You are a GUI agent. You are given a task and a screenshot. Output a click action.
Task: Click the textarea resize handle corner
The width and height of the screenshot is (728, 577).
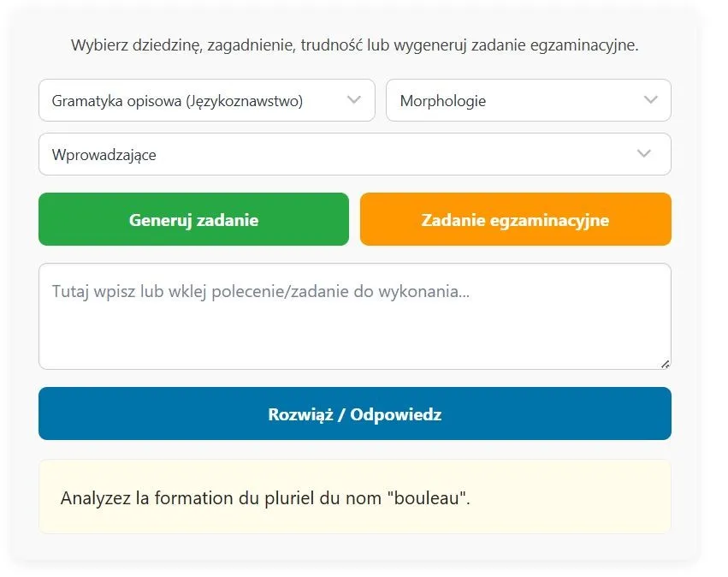[x=665, y=364]
